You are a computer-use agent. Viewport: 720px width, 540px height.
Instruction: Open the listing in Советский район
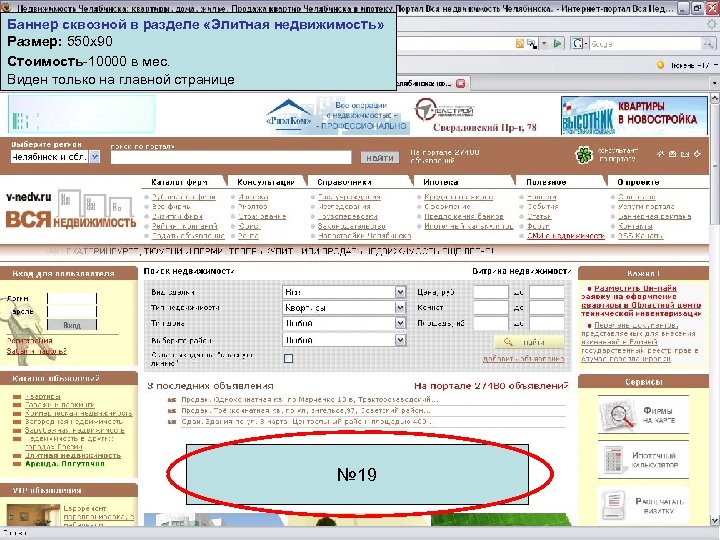coord(306,411)
